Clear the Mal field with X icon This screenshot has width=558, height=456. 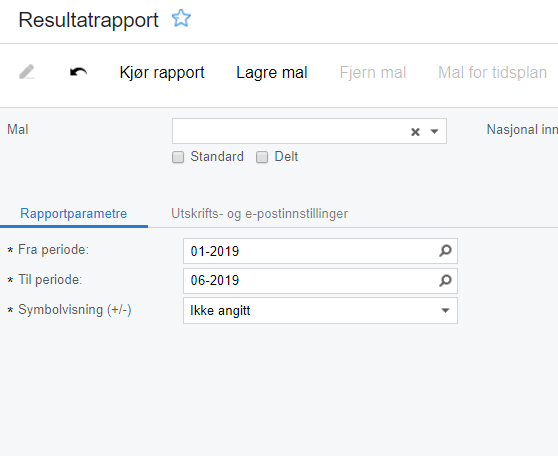coord(415,132)
